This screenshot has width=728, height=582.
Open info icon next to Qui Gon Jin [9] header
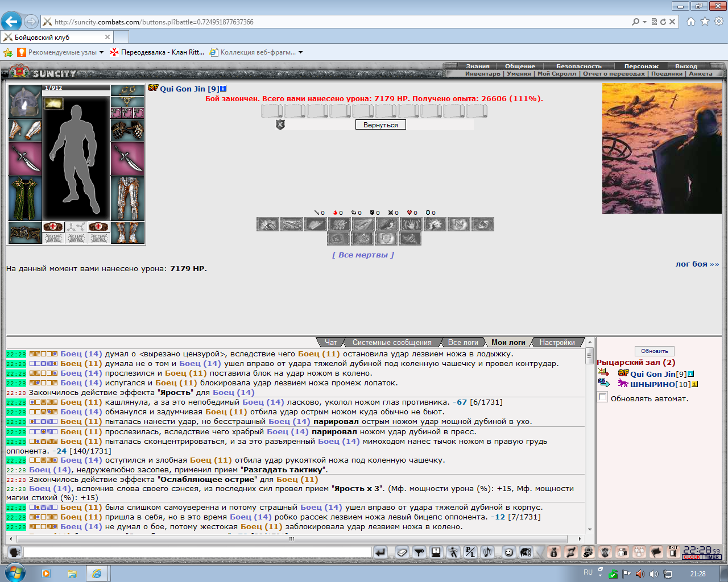click(224, 89)
